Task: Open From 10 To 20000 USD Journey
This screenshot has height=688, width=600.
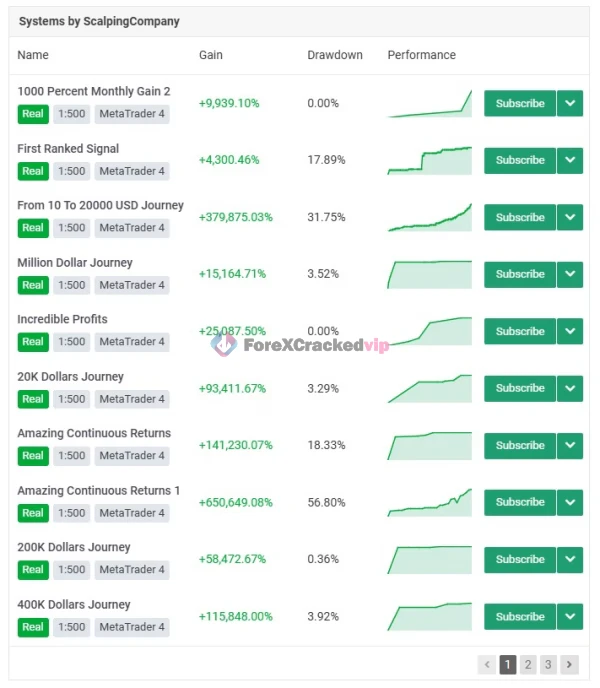Action: [x=101, y=205]
